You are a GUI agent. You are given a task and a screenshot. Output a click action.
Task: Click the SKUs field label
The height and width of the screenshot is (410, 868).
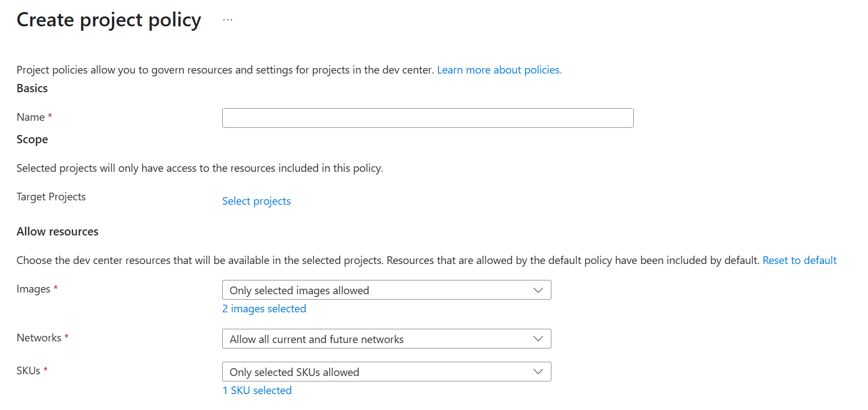pos(29,370)
